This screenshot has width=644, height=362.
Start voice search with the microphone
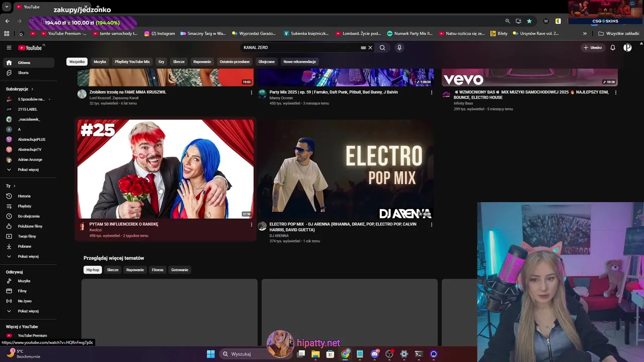(399, 48)
